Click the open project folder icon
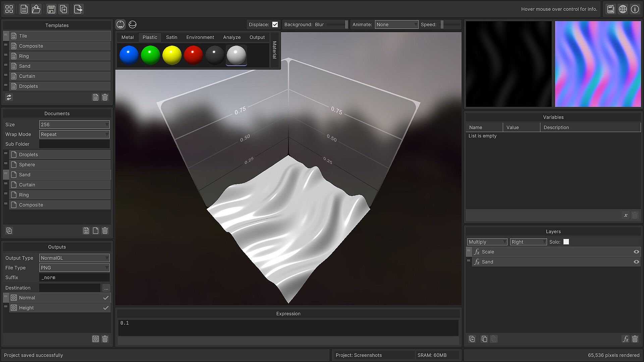Screen dimensions: 644x362 (x=36, y=9)
